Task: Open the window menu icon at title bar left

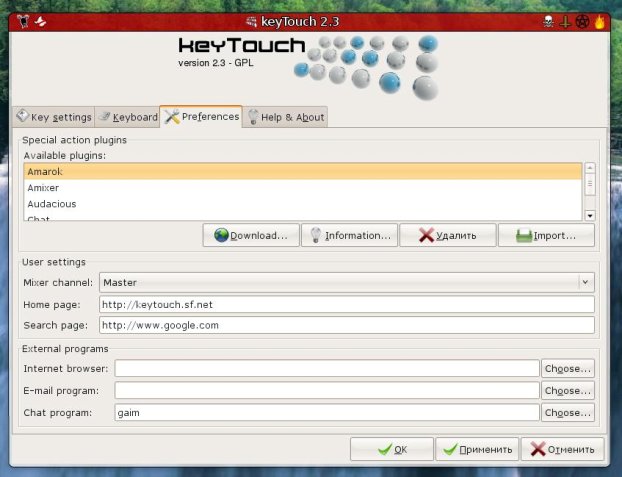Action: (23, 21)
